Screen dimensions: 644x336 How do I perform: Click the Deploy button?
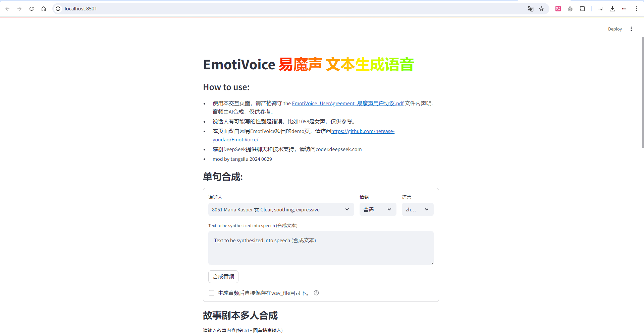[x=615, y=29]
